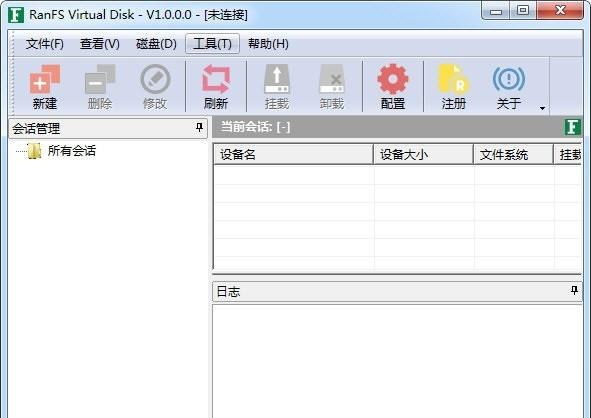Open the 帮助(H) menu
The image size is (591, 418).
pos(268,44)
